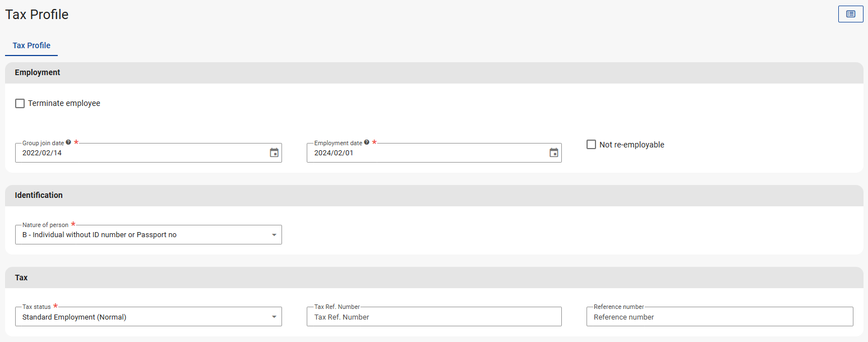Click the help icon beside Group join date
The height and width of the screenshot is (342, 868).
68,143
